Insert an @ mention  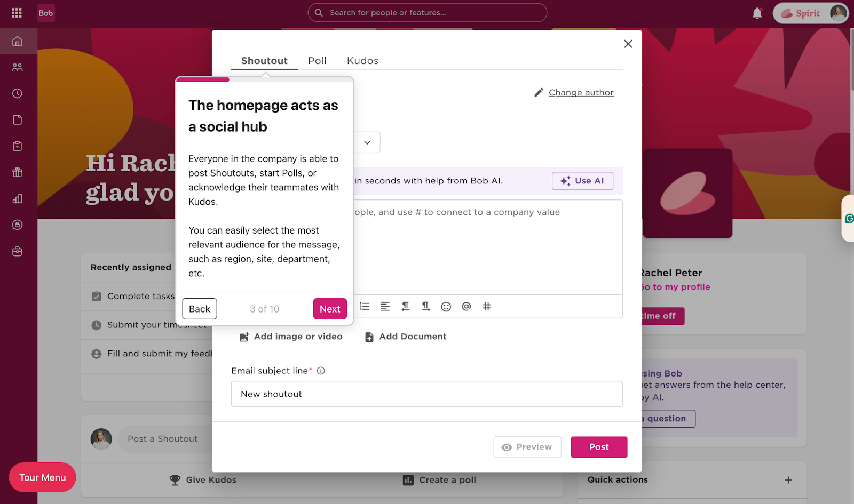[466, 306]
